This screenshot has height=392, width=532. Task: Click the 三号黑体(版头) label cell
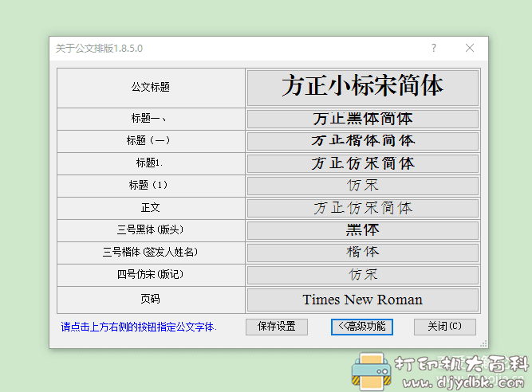click(x=151, y=231)
